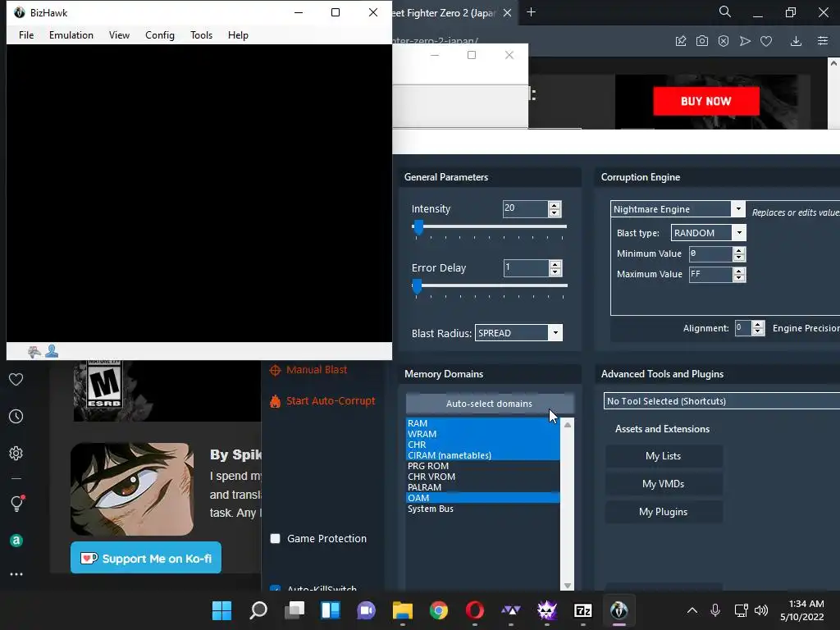Click the red BUY NOW button

pyautogui.click(x=706, y=101)
